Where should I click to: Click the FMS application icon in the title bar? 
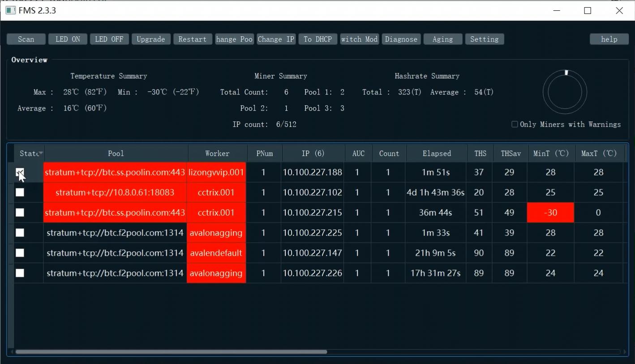click(10, 10)
